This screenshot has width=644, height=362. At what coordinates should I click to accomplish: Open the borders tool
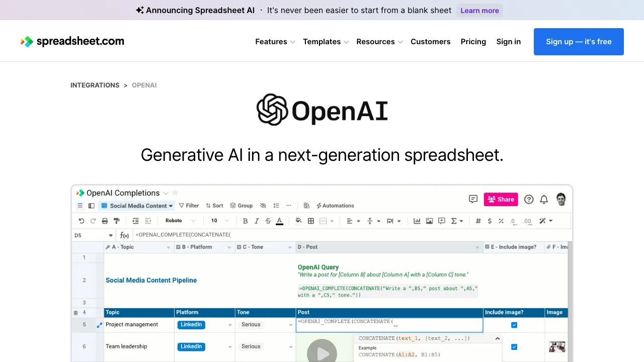(310, 221)
